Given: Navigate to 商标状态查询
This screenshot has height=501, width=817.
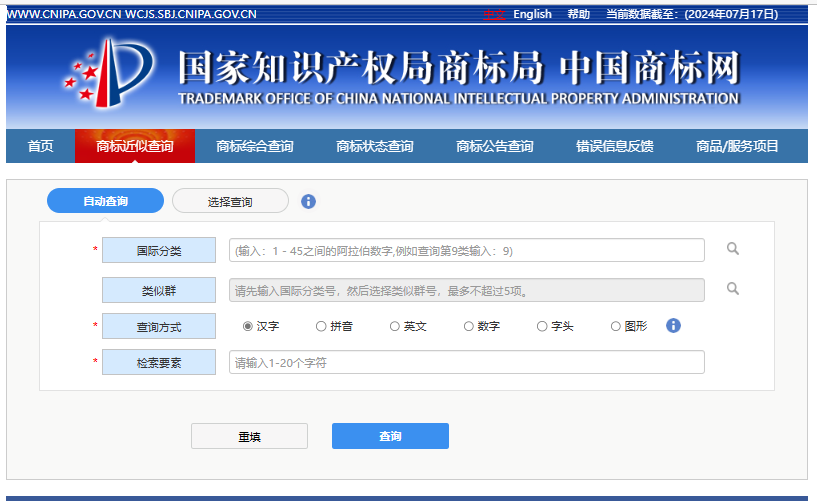Looking at the screenshot, I should (x=375, y=146).
